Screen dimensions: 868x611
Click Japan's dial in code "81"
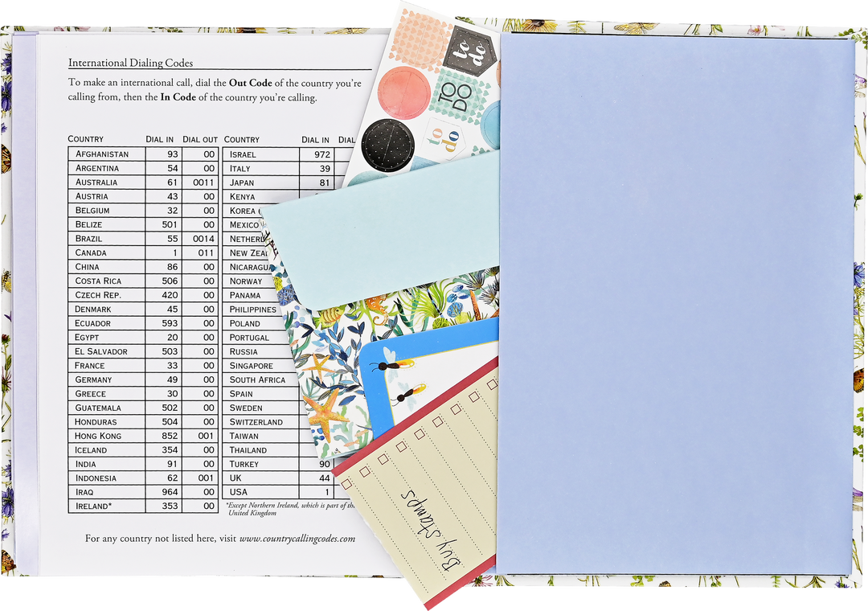pyautogui.click(x=325, y=182)
